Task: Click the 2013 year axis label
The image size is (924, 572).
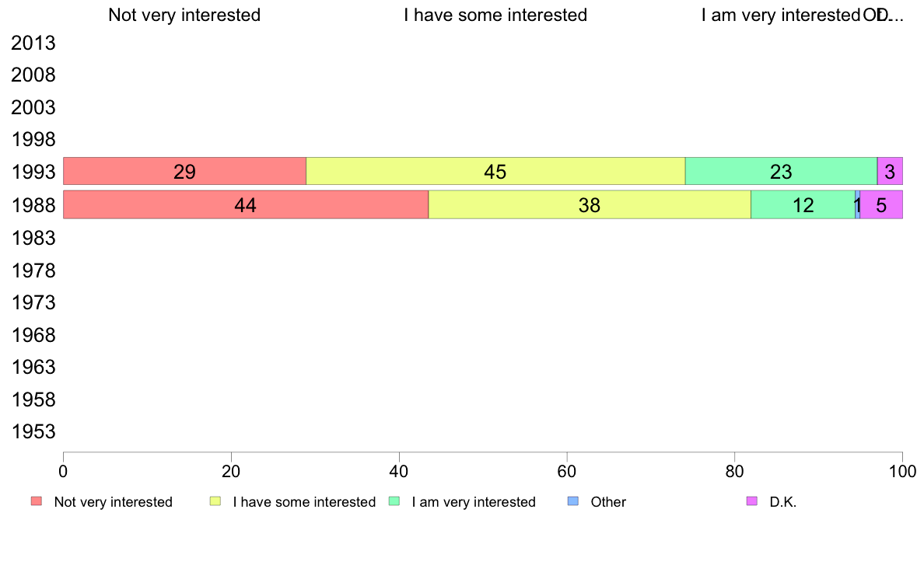Action: pos(33,43)
